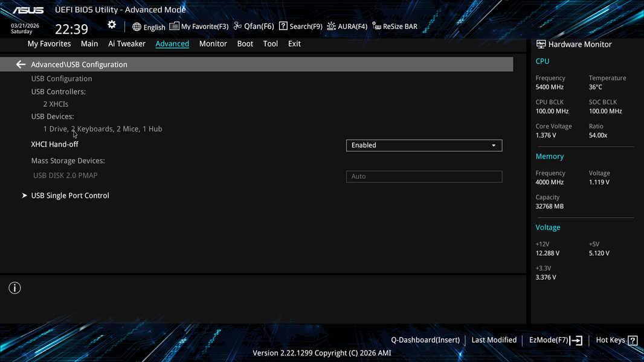
Task: Click Hot Keys label
Action: point(610,340)
